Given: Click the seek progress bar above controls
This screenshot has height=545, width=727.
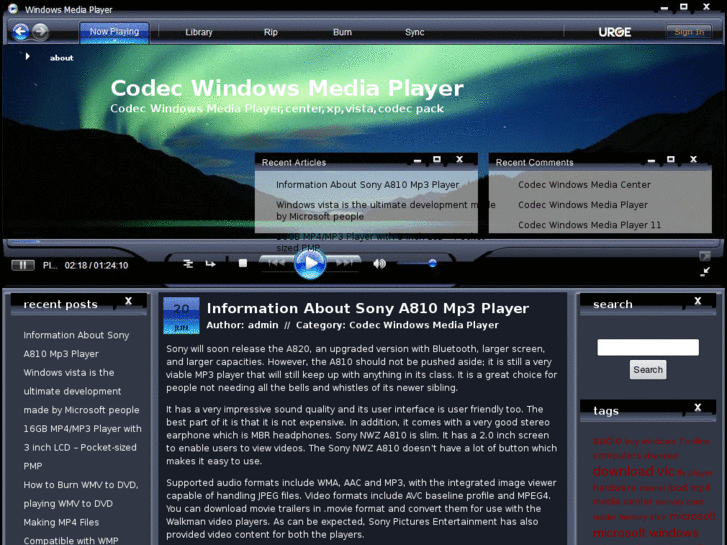Looking at the screenshot, I should pos(364,241).
